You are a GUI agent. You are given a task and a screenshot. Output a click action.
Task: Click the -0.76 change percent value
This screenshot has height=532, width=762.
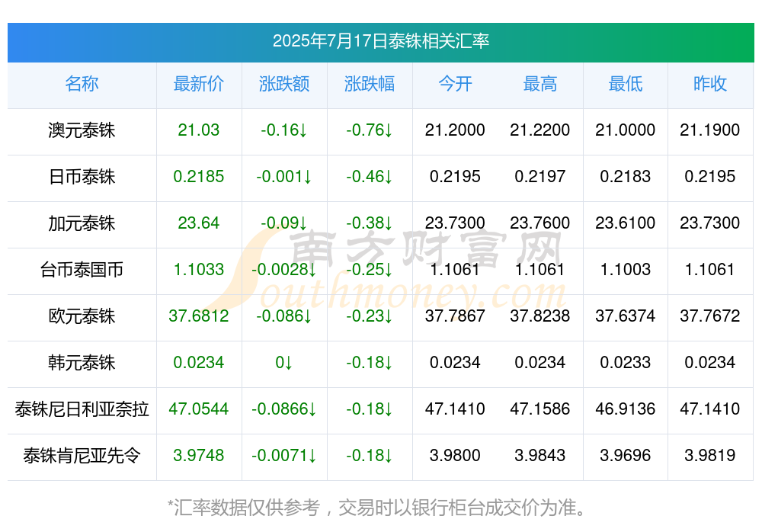370,130
